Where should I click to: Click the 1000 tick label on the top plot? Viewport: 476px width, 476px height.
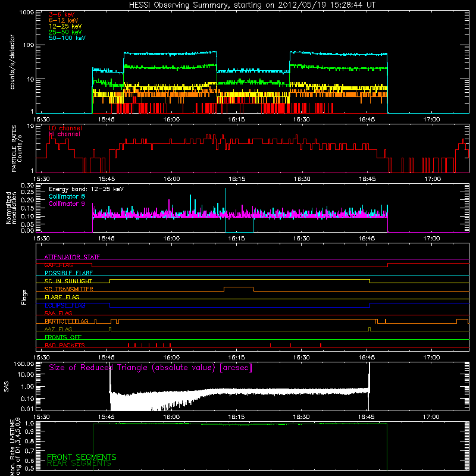pos(27,12)
